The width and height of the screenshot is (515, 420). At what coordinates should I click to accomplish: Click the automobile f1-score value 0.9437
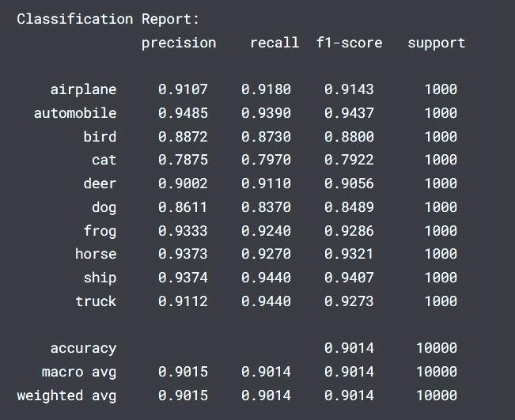(x=349, y=113)
